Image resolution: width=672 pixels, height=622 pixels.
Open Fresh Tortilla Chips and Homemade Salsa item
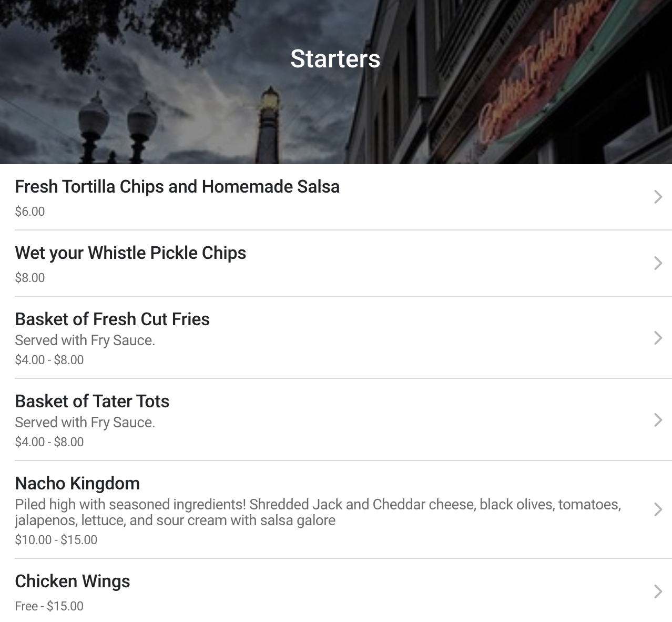tap(177, 187)
